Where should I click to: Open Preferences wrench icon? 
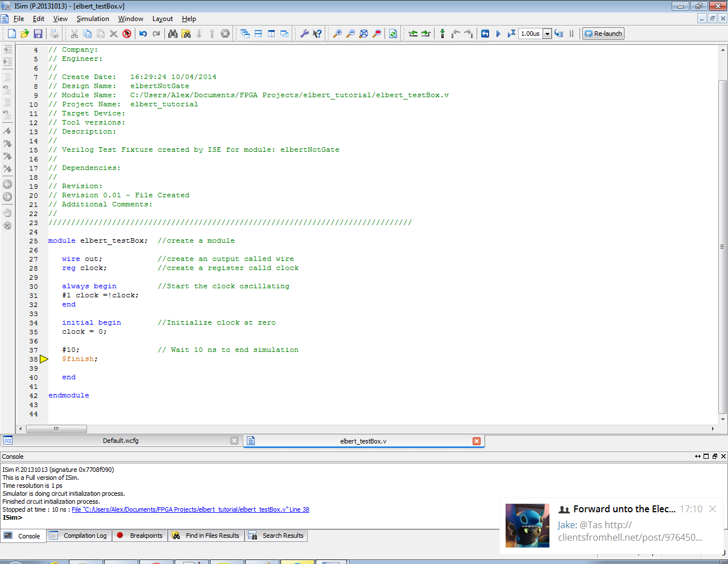tap(304, 34)
